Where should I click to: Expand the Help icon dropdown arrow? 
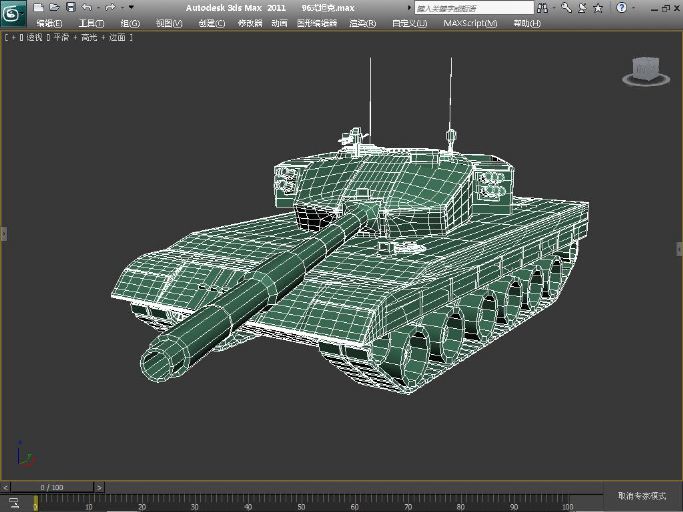click(x=633, y=8)
